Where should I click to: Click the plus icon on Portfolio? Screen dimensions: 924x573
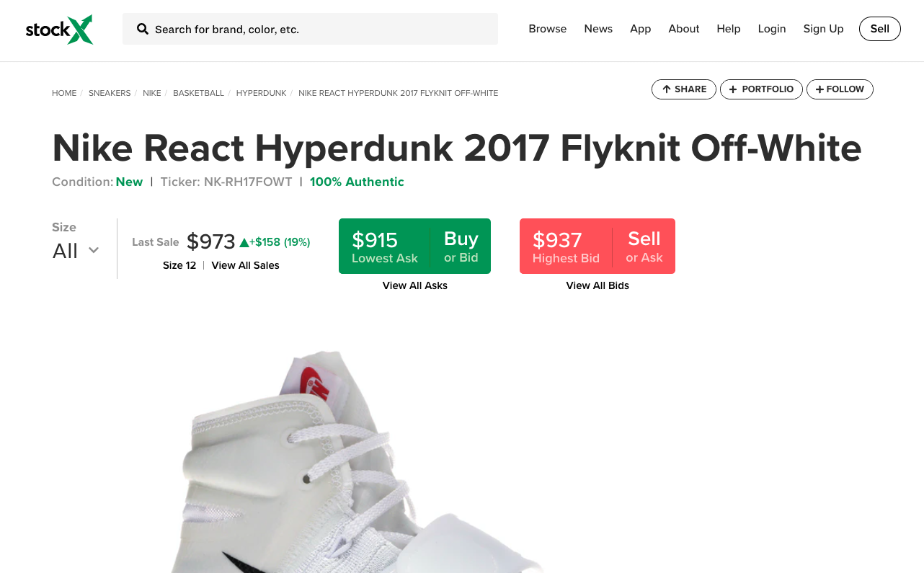(x=733, y=89)
